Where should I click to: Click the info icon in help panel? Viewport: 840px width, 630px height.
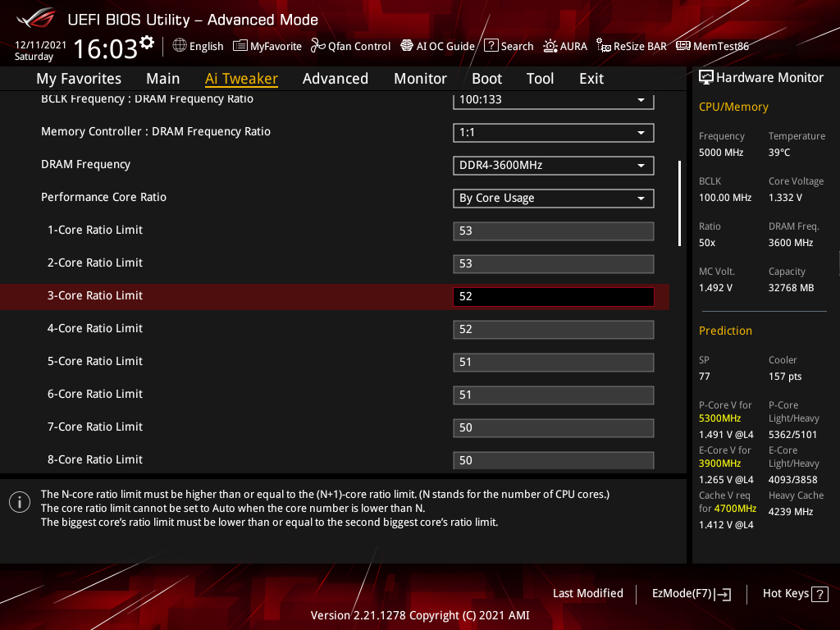(x=20, y=502)
